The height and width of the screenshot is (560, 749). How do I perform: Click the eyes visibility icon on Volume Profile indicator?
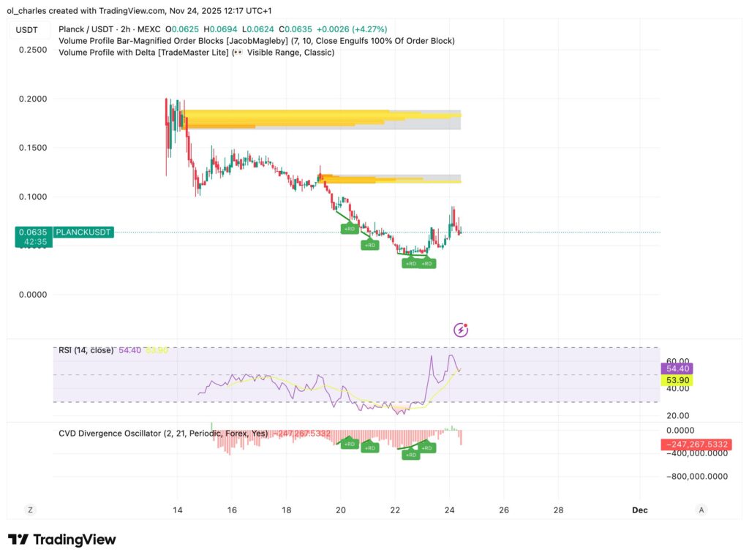(x=237, y=52)
